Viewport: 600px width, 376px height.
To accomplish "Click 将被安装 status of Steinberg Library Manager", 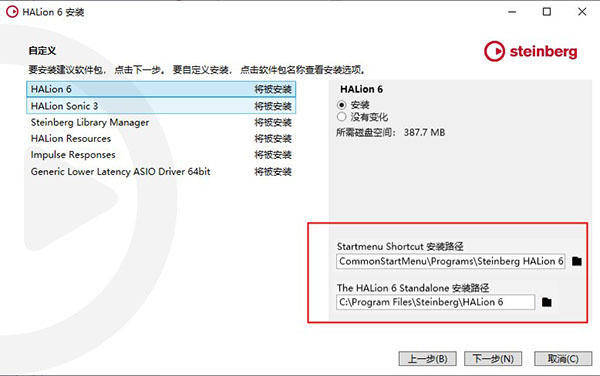I will coord(273,122).
